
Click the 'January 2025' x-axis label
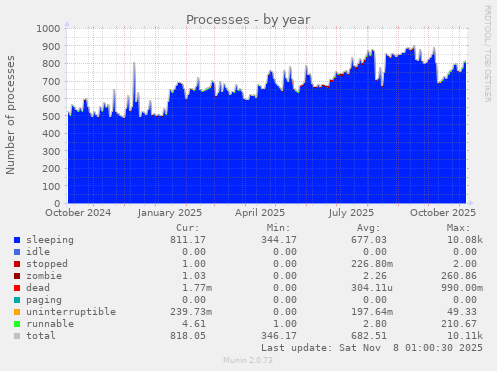170,213
